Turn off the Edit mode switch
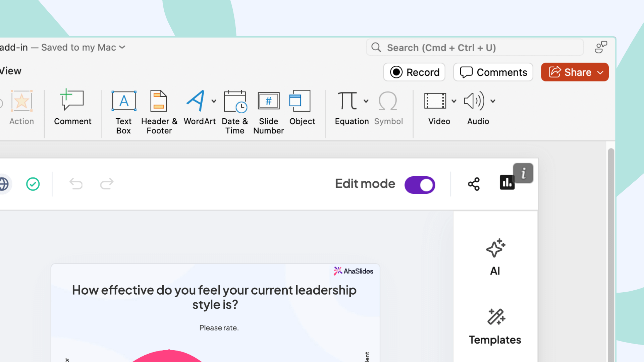The image size is (644, 362). (x=420, y=185)
